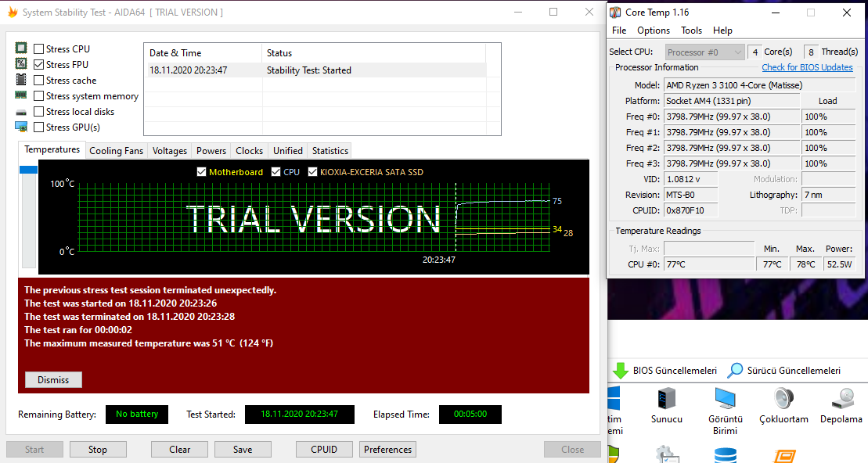Open the Core Temp Tools menu
This screenshot has width=868, height=463.
click(691, 31)
